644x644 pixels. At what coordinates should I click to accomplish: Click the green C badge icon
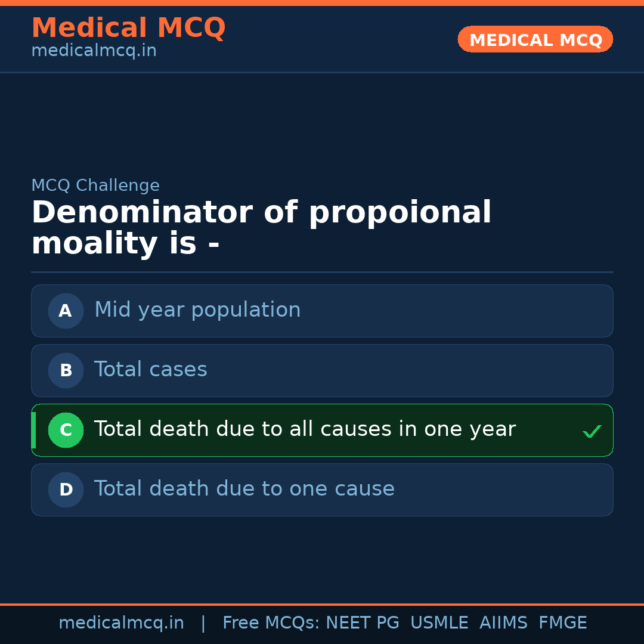(66, 430)
